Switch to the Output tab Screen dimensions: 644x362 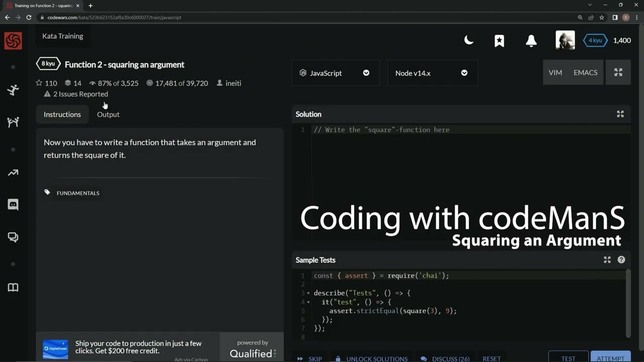pyautogui.click(x=108, y=114)
